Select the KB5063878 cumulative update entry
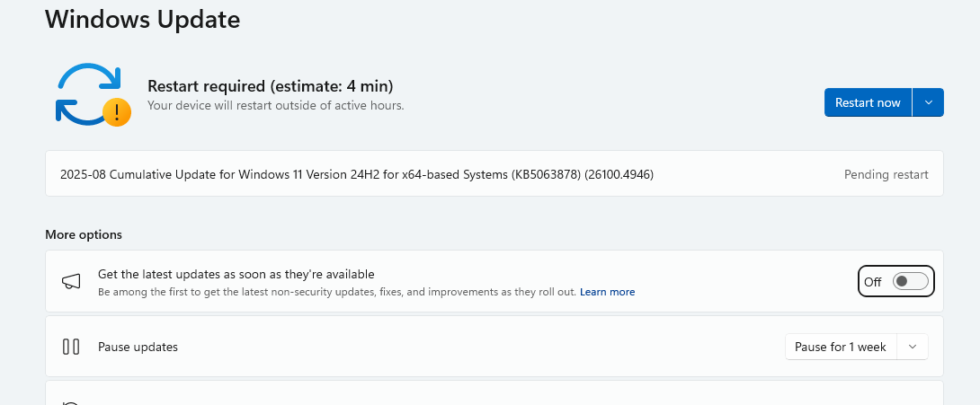 point(357,174)
